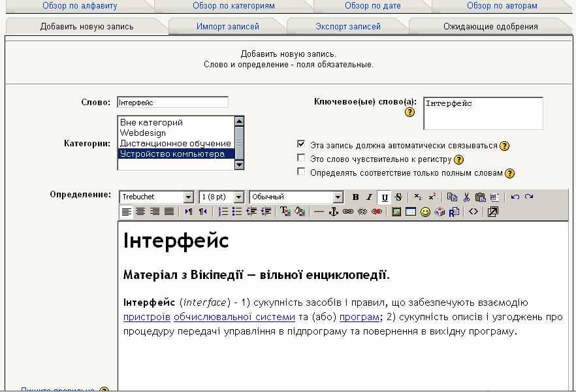
Task: Switch to Экспорт записей tab
Action: (x=348, y=26)
